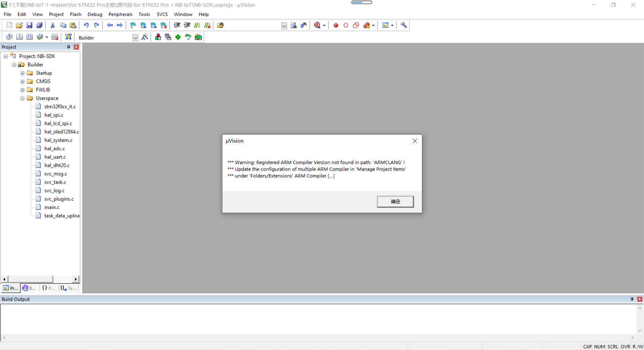Image resolution: width=644 pixels, height=350 pixels.
Task: Close the µVision warning dialog
Action: click(x=415, y=141)
